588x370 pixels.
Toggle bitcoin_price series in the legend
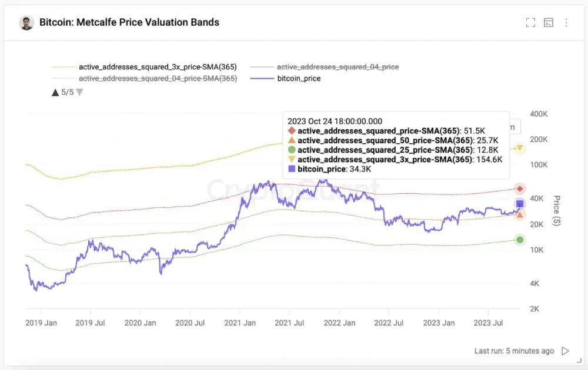[x=299, y=78]
